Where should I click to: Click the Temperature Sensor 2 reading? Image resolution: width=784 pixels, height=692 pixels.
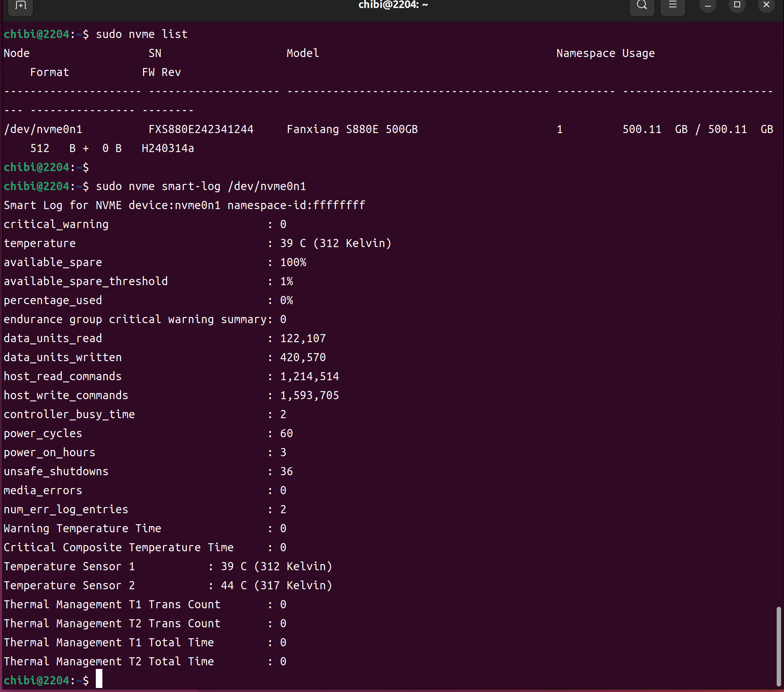[276, 585]
